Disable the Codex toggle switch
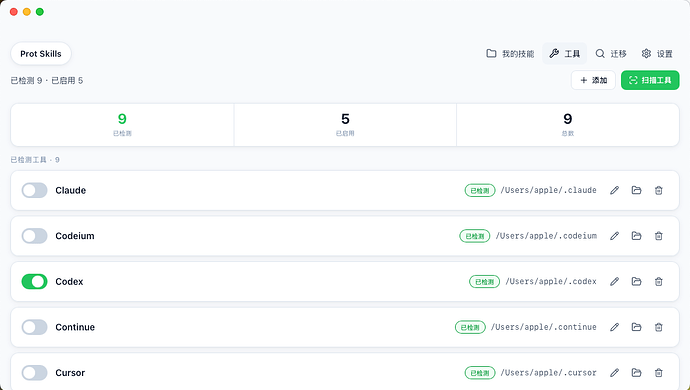This screenshot has width=690, height=390. tap(34, 281)
